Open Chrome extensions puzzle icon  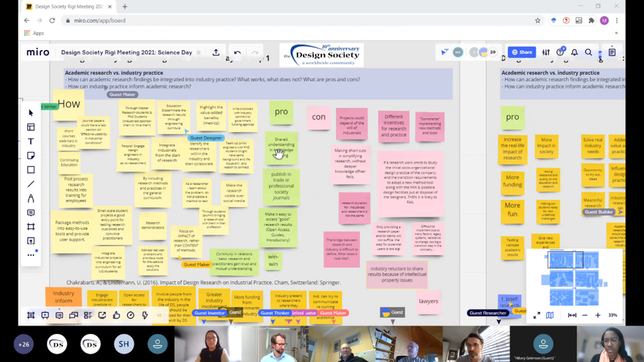[x=591, y=21]
